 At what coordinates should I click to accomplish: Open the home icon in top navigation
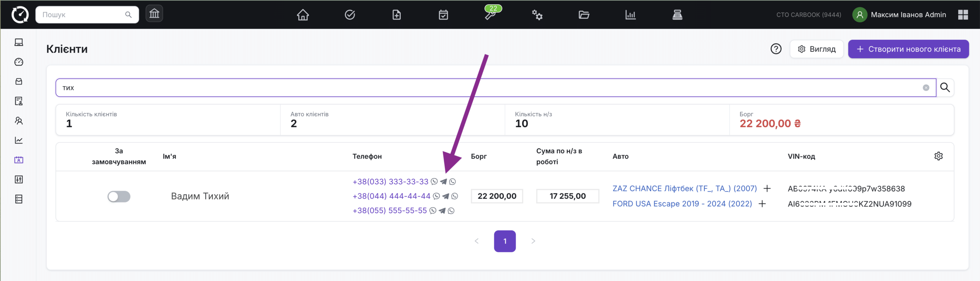[303, 15]
